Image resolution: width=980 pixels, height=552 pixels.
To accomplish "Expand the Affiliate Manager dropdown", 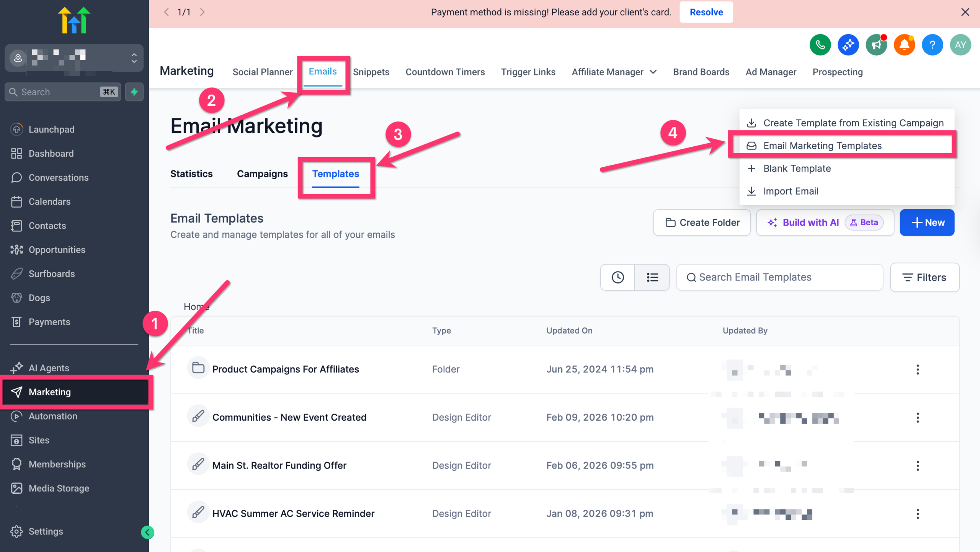I will 653,72.
